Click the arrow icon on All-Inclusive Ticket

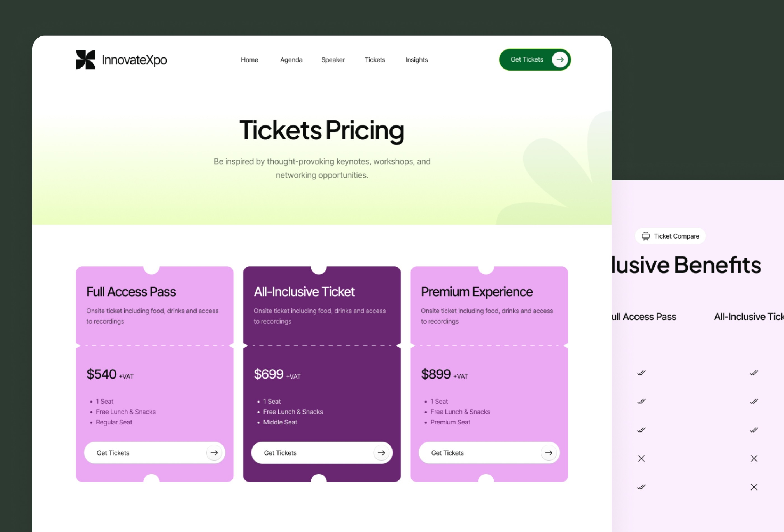(381, 452)
